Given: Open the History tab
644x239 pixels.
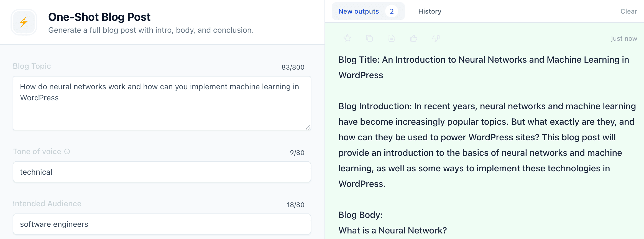Looking at the screenshot, I should (430, 11).
